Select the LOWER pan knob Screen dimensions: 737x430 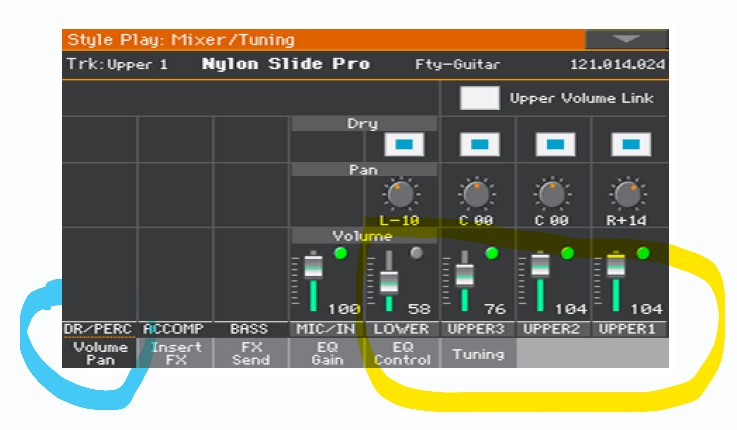pyautogui.click(x=400, y=194)
